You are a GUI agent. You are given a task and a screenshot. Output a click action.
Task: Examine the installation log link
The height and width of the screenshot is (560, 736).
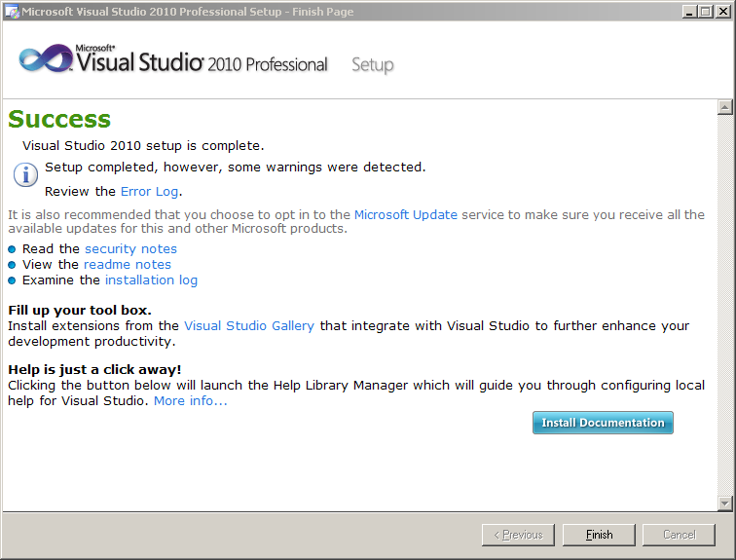pyautogui.click(x=151, y=280)
